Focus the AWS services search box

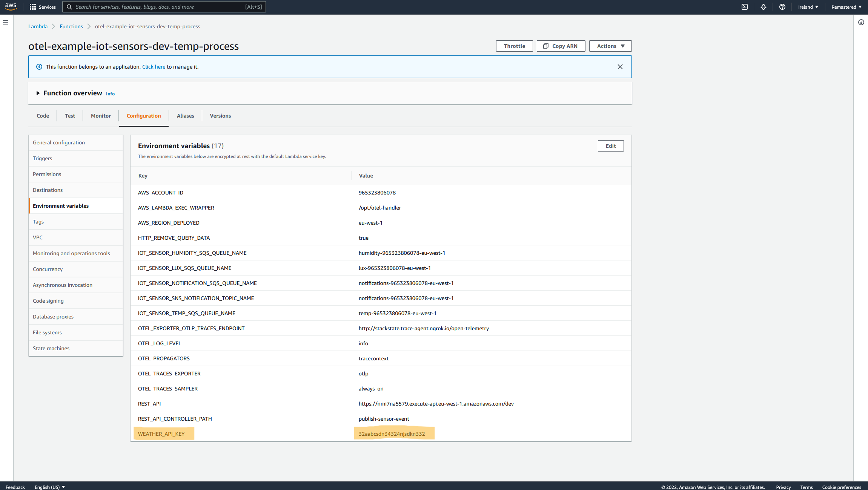[164, 7]
